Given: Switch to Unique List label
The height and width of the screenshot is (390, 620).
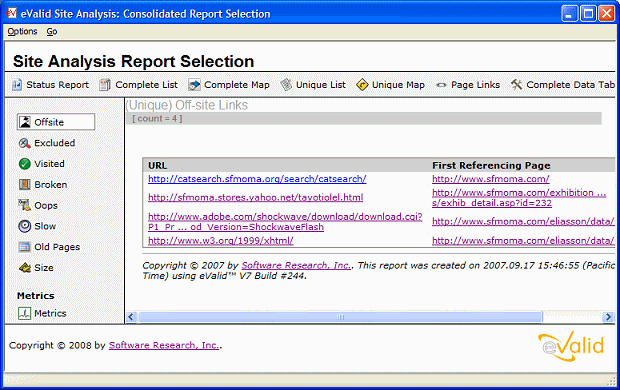Looking at the screenshot, I should (321, 85).
